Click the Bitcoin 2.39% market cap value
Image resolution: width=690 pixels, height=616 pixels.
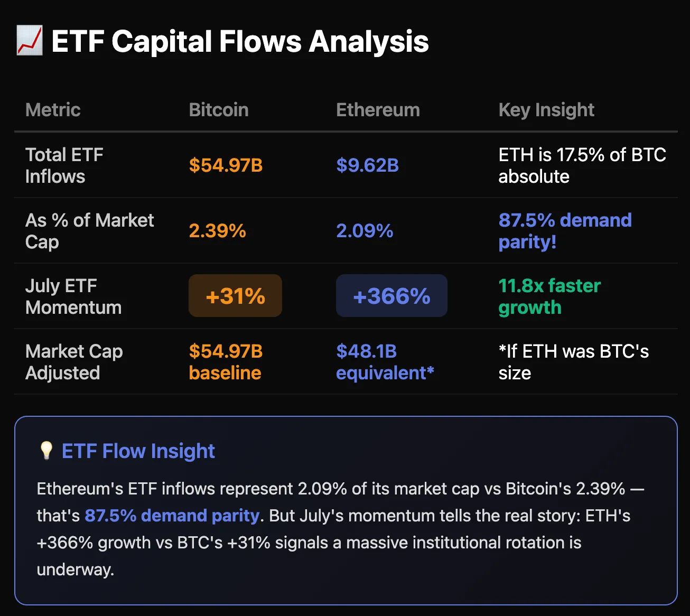click(x=217, y=231)
